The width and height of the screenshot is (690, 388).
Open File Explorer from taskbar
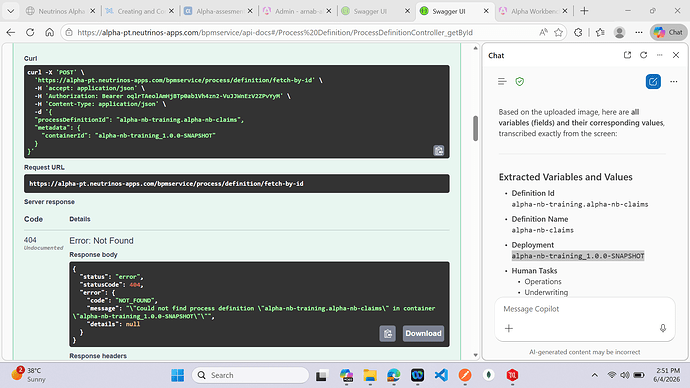[370, 375]
